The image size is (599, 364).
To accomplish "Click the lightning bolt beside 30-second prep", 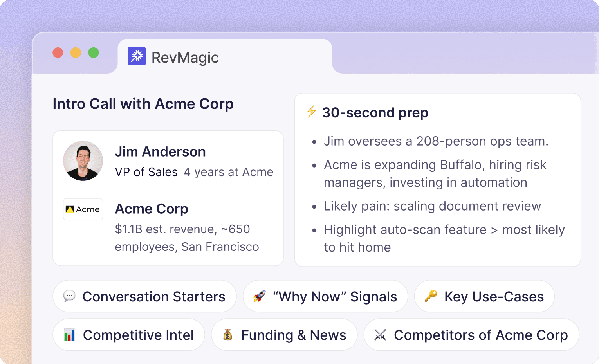I will coord(310,112).
